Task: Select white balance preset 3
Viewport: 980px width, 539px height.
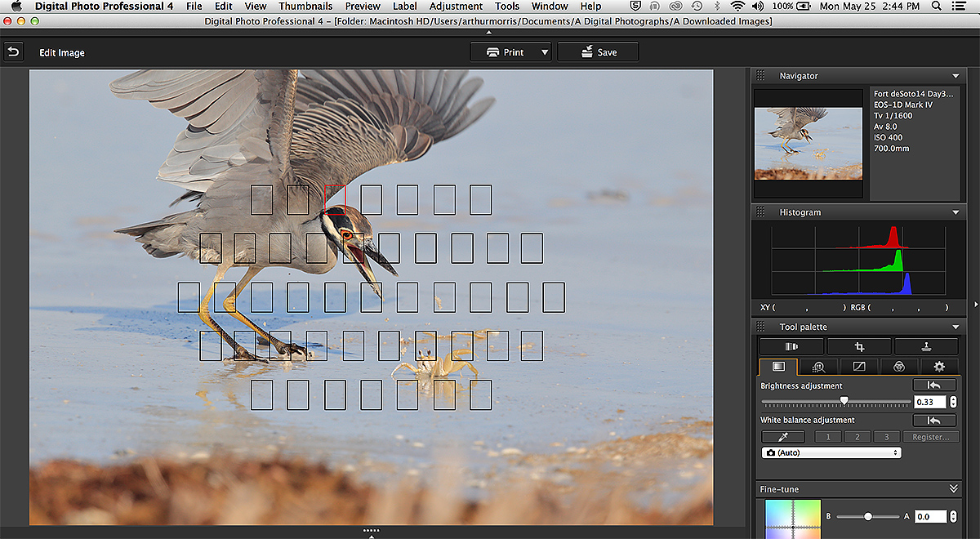Action: coord(887,437)
